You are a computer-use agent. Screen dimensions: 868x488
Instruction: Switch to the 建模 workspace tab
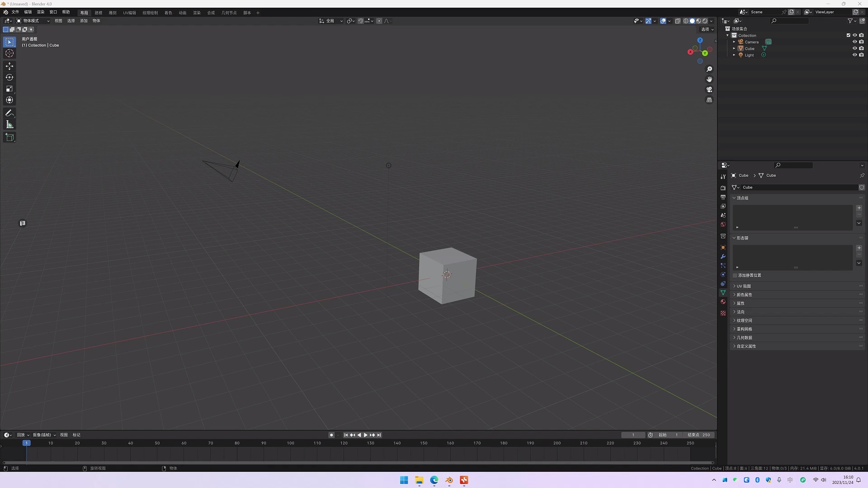99,12
